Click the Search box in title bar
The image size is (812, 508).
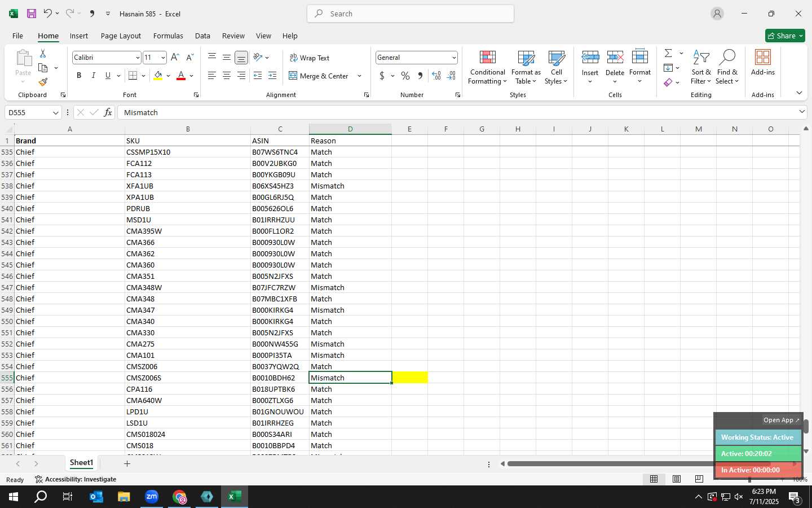coord(411,14)
